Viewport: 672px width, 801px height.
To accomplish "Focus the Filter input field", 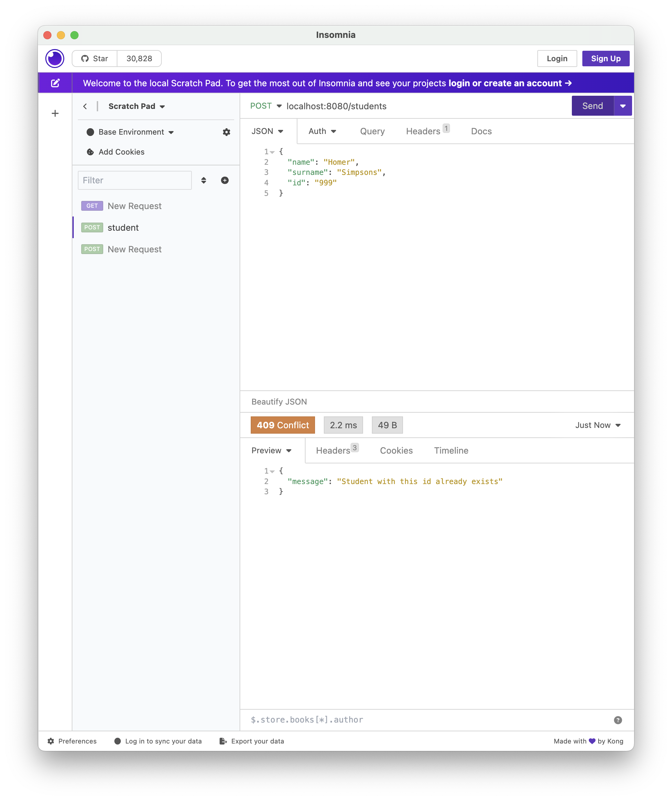I will pos(134,180).
